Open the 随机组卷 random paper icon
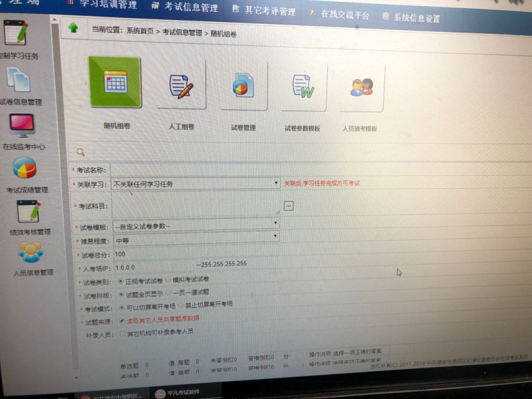Screen dimensions: 532x399 pyautogui.click(x=114, y=82)
